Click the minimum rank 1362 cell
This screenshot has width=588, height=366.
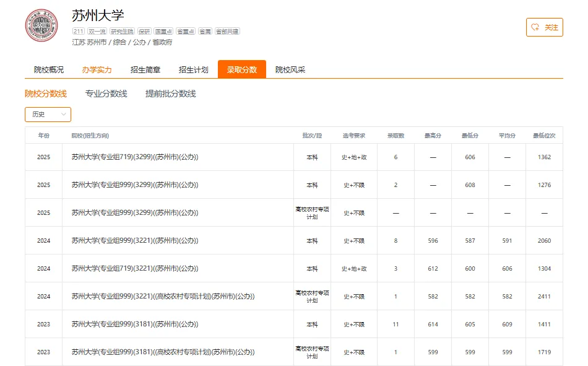(544, 157)
